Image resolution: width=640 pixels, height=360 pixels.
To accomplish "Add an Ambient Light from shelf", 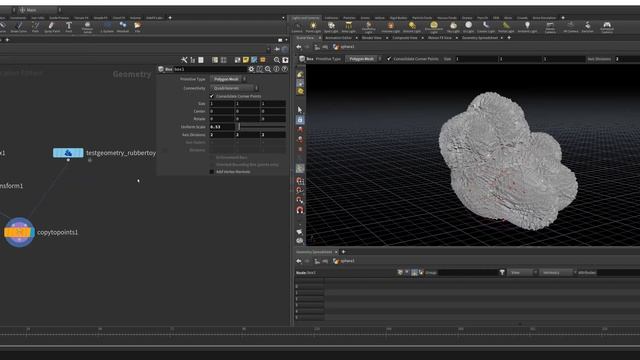I will (x=527, y=27).
